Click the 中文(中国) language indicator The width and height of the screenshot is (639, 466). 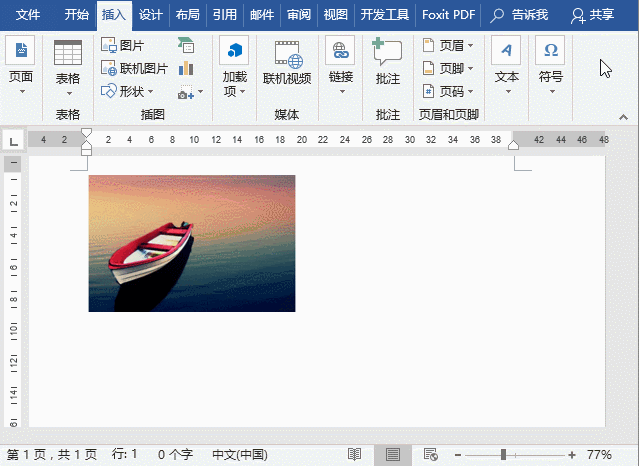pos(240,455)
